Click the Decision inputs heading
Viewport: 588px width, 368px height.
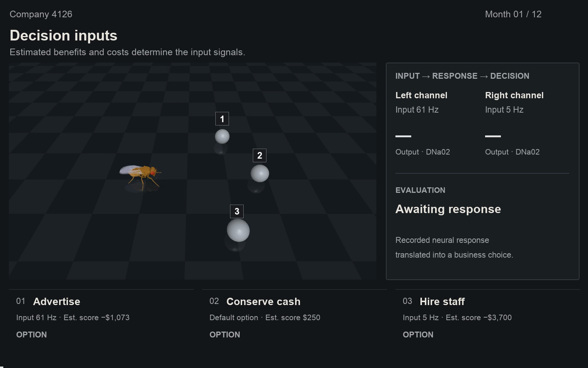(64, 36)
